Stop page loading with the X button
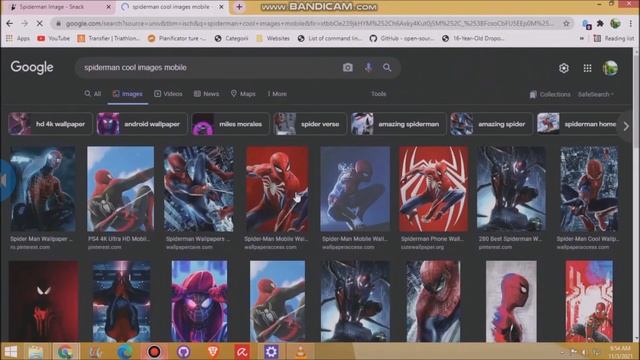The image size is (640, 360). 40,24
